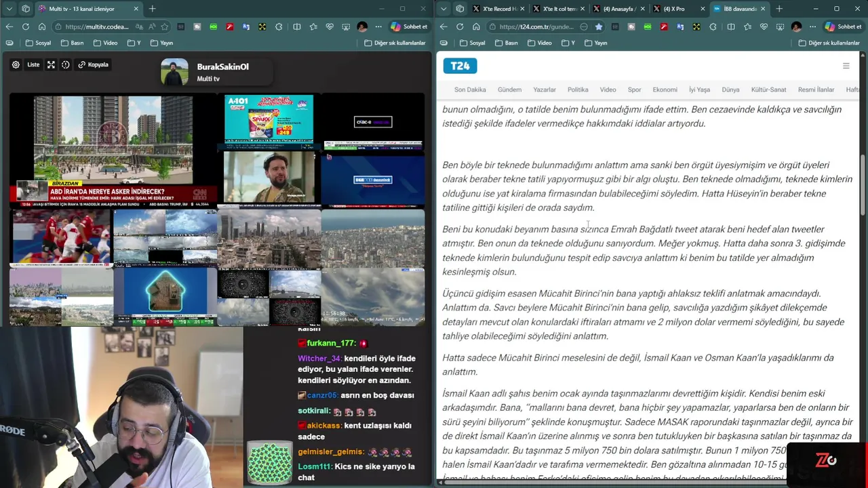Click the Liste button in Multi tv
Image resolution: width=868 pixels, height=488 pixels.
[33, 64]
